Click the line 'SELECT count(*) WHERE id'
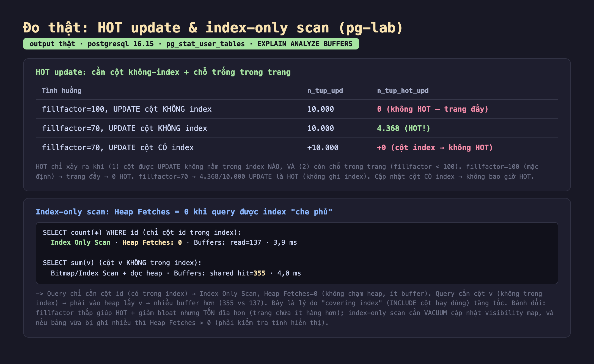 coord(142,233)
